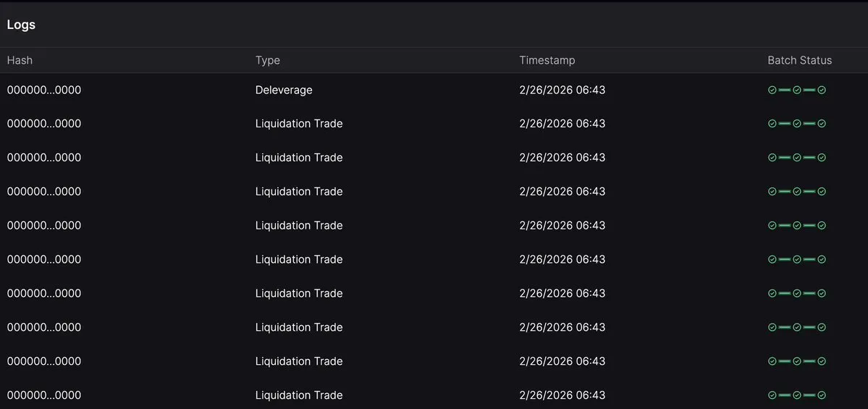Click timestamp of the bottom Liquidation Trade row
868x409 pixels.
coord(562,395)
